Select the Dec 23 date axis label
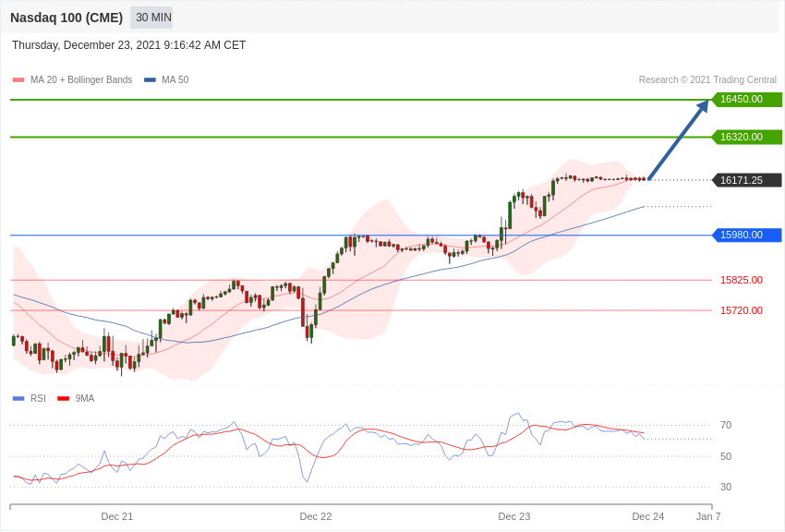The height and width of the screenshot is (532, 785). click(x=514, y=516)
